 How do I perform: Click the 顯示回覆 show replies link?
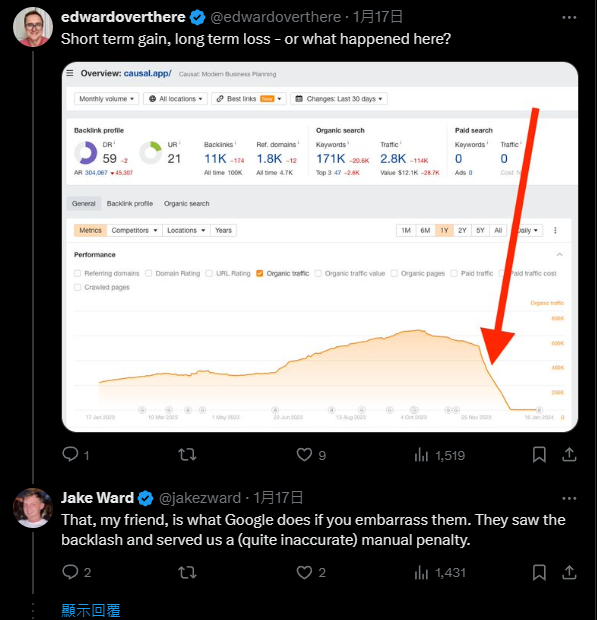point(91,611)
